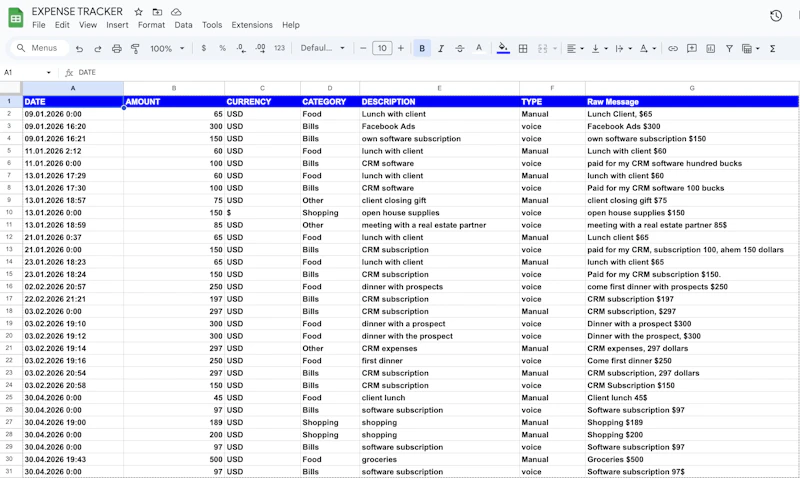Open the Insert menu

point(117,24)
